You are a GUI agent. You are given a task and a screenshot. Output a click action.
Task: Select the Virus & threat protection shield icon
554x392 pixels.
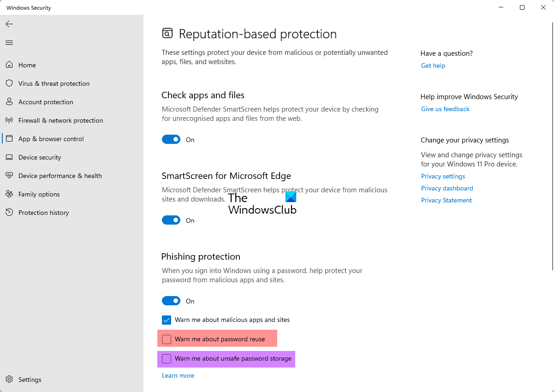point(9,83)
